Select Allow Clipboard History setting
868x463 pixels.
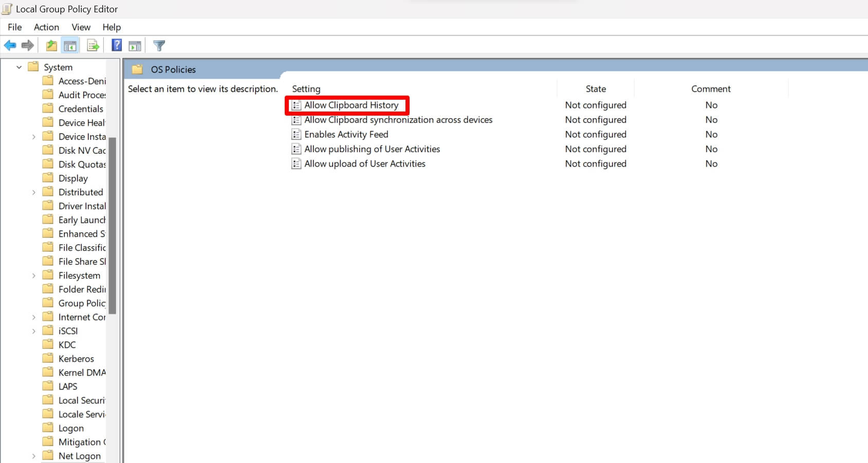(x=351, y=105)
